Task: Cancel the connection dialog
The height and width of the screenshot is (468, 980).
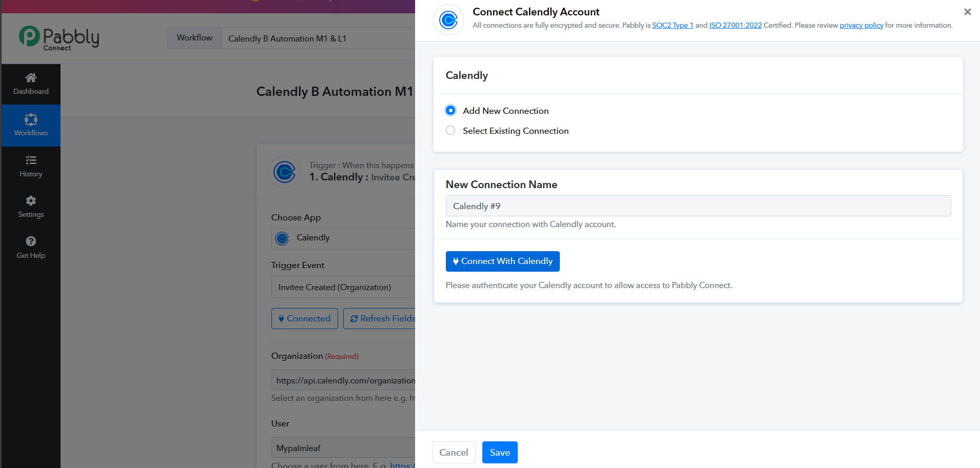Action: tap(454, 452)
